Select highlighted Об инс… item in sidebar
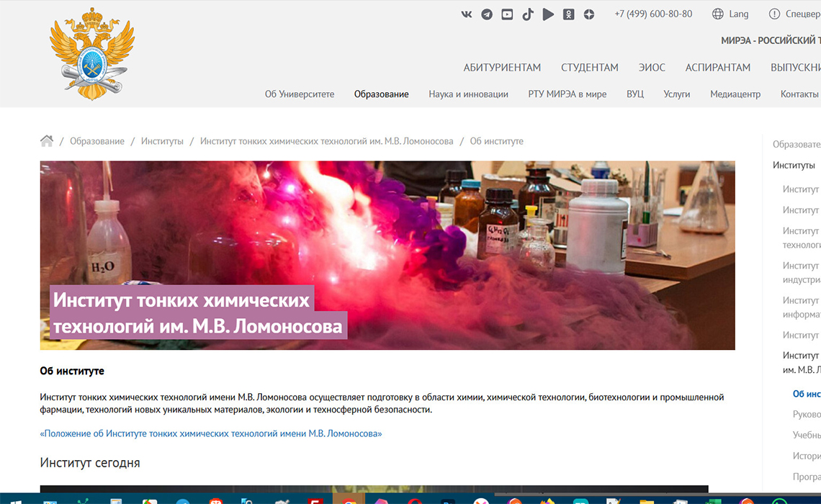The image size is (821, 504). tap(807, 394)
